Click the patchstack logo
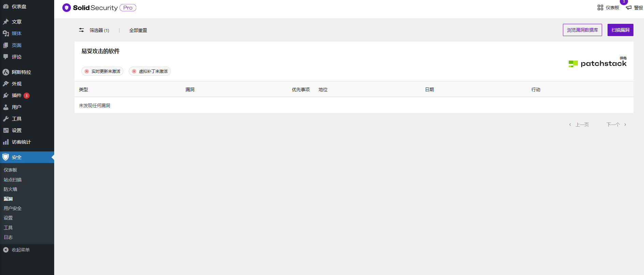 [597, 64]
